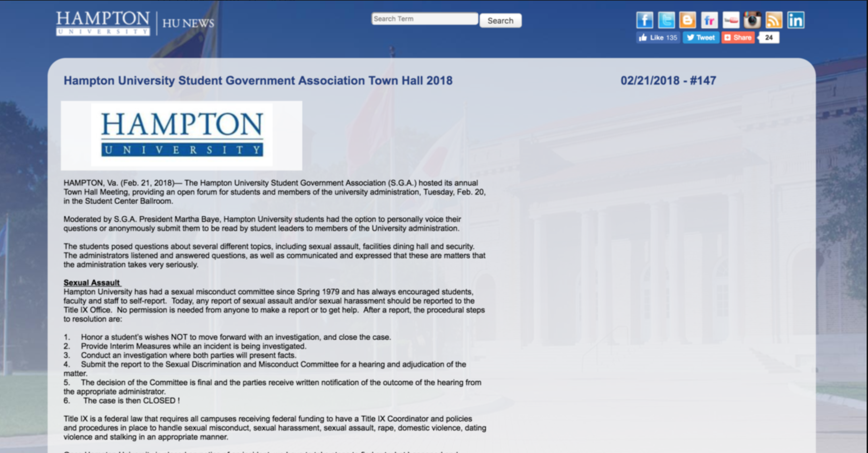Click the line 'The case is then CLOSED !'
This screenshot has height=453, width=868.
click(131, 401)
